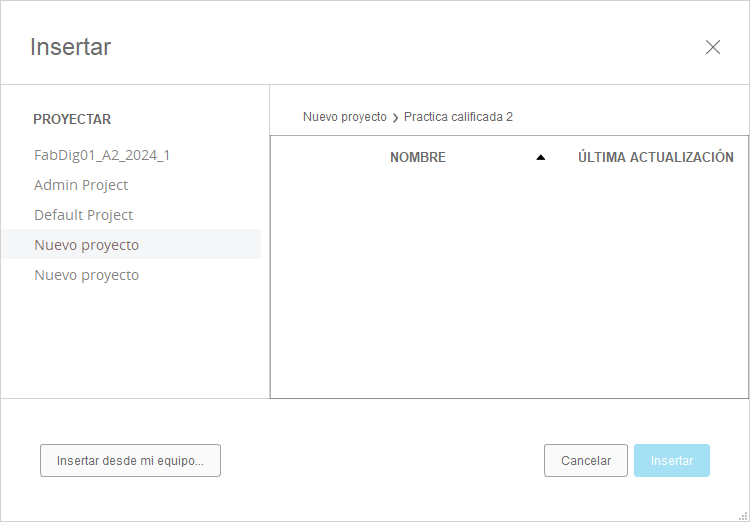Click the breadcrumb chevron separator arrow
The image size is (750, 522).
point(395,118)
